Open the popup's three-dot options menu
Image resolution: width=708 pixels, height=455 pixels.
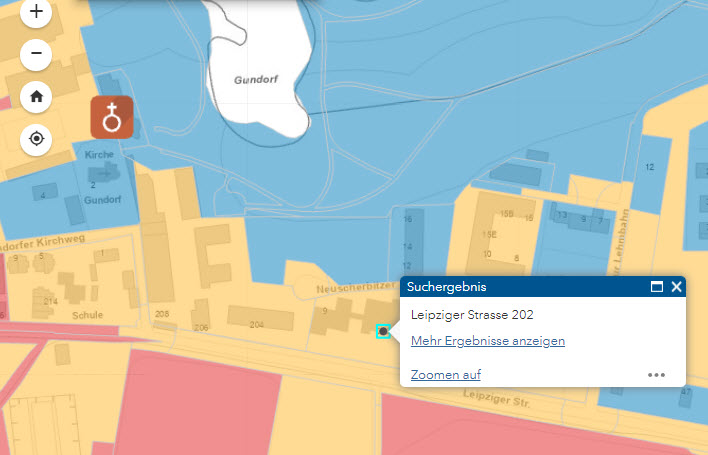(656, 375)
